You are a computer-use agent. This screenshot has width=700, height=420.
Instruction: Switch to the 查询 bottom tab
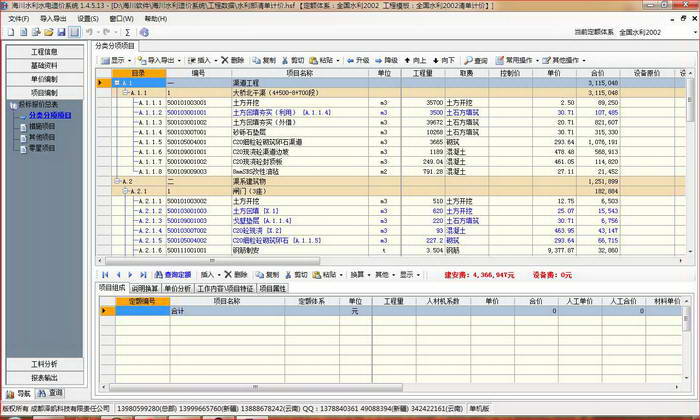[50, 393]
